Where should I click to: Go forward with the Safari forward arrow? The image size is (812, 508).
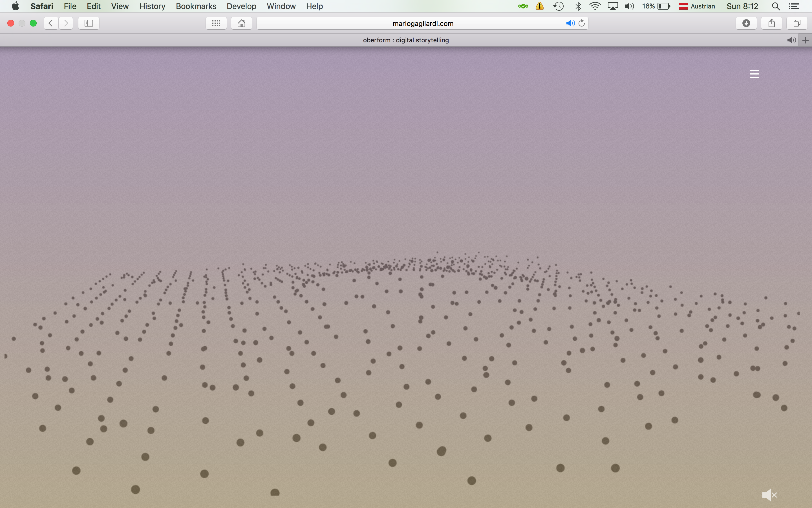click(x=66, y=23)
